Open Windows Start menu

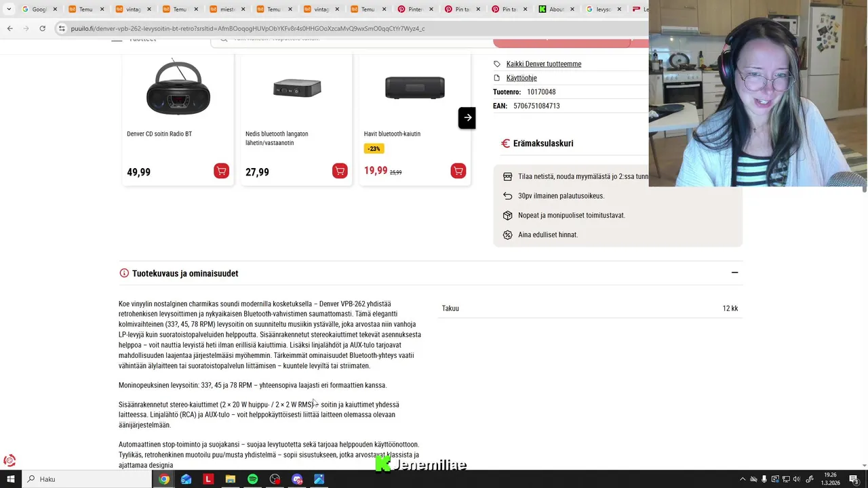[10, 479]
